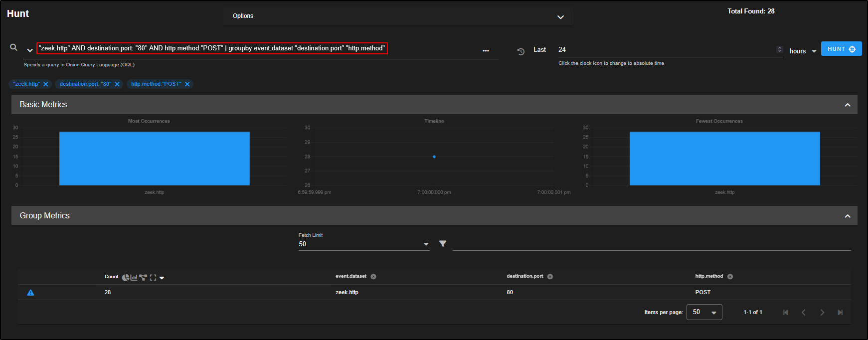Click the blue alert triangle in row

[30, 293]
